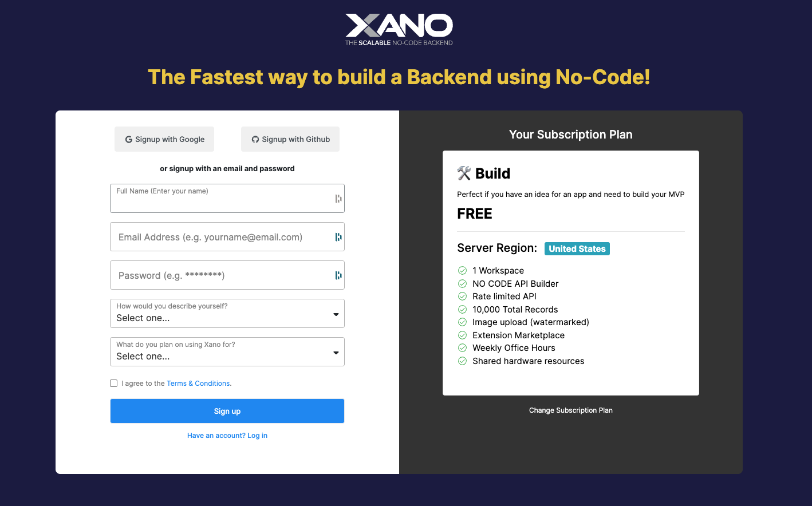The width and height of the screenshot is (812, 506).
Task: Follow the 'Have an account? Log in' link
Action: point(227,436)
